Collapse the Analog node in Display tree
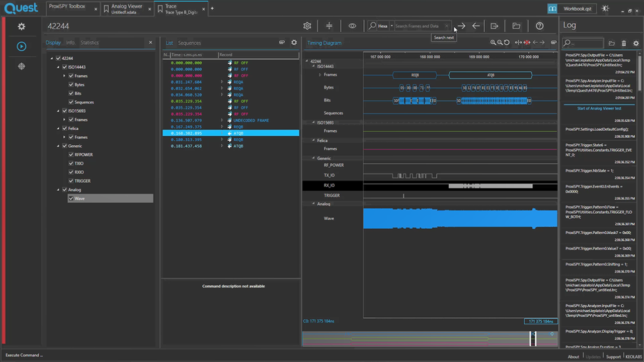This screenshot has height=362, width=644. click(58, 190)
